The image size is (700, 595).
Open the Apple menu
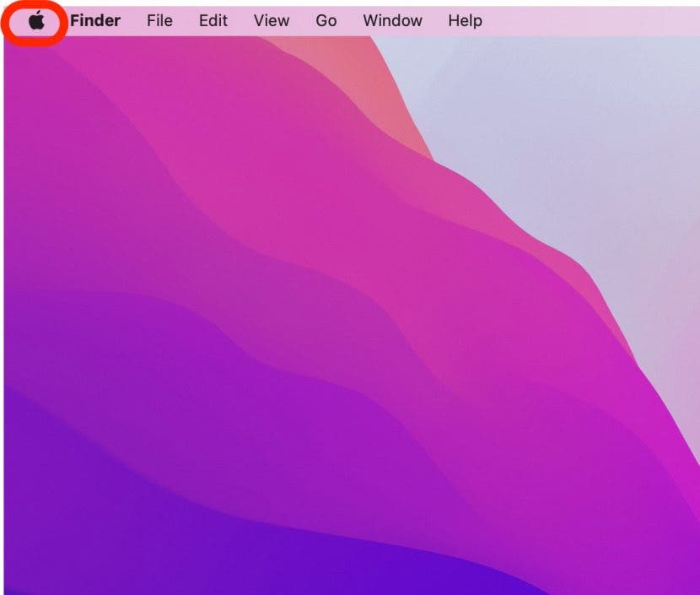[x=35, y=21]
